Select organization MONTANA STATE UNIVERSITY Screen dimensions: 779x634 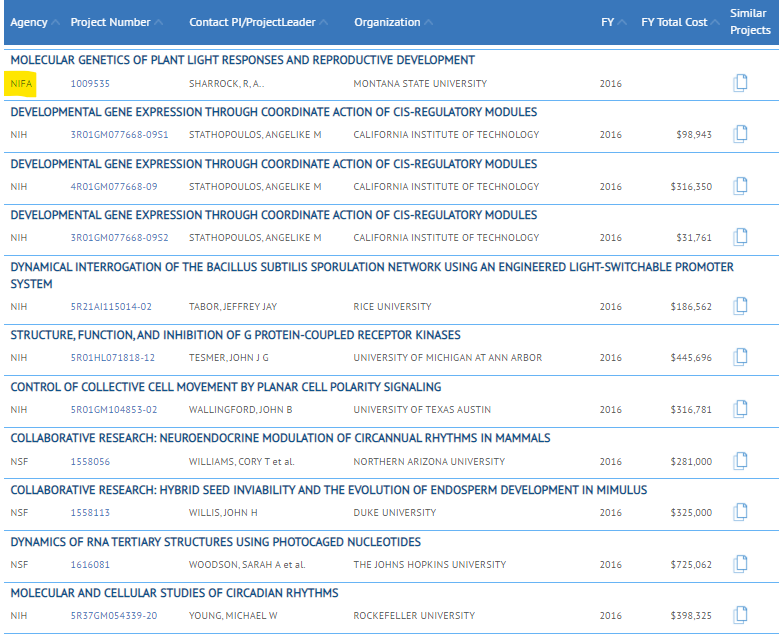coord(420,83)
